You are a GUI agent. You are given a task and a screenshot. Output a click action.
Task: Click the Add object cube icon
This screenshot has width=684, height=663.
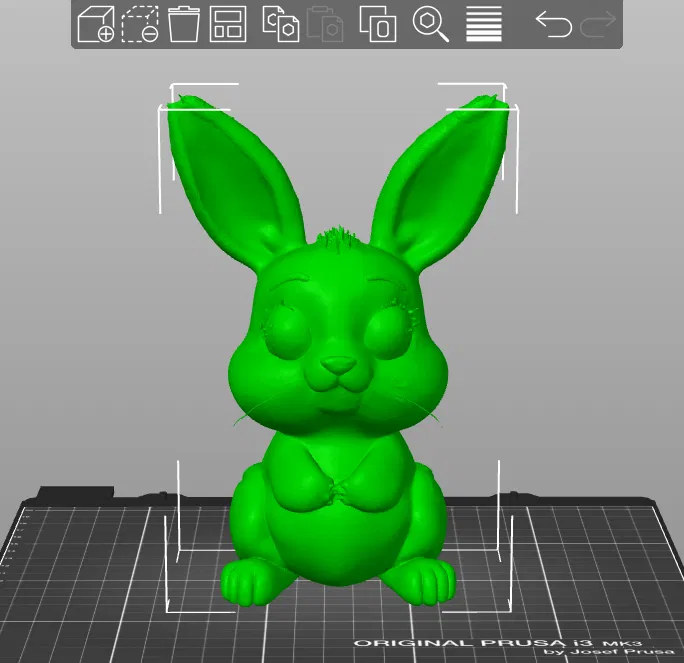pyautogui.click(x=96, y=24)
